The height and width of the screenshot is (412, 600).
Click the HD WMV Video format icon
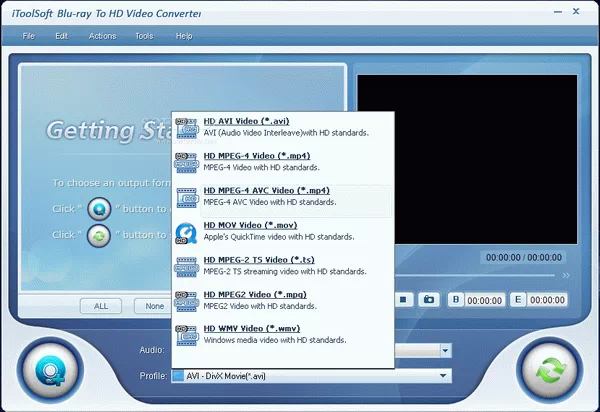[187, 335]
